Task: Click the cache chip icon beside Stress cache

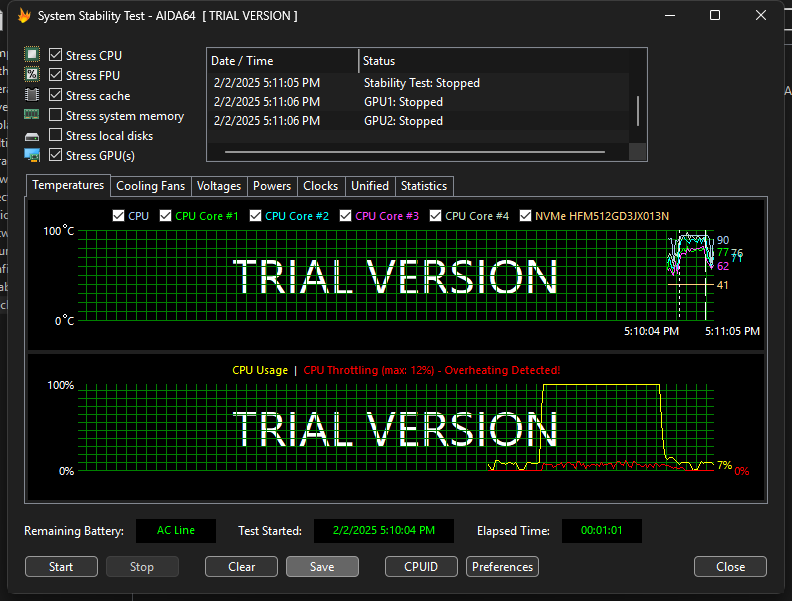Action: 32,95
